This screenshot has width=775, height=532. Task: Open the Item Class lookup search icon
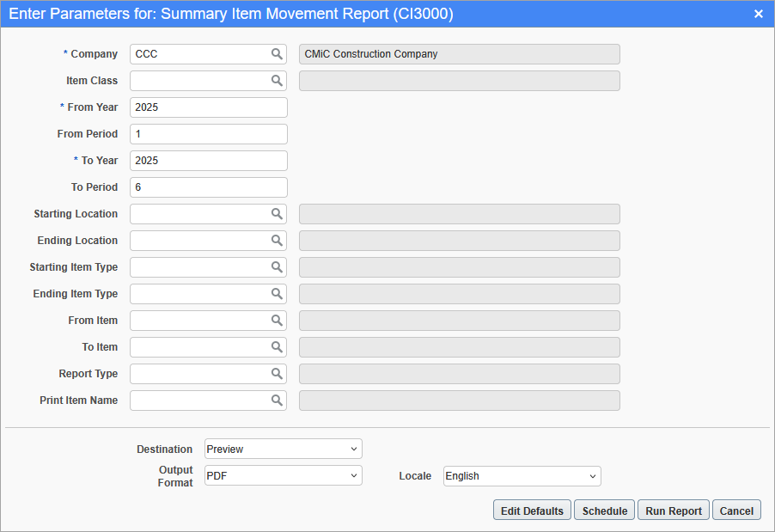pyautogui.click(x=277, y=80)
